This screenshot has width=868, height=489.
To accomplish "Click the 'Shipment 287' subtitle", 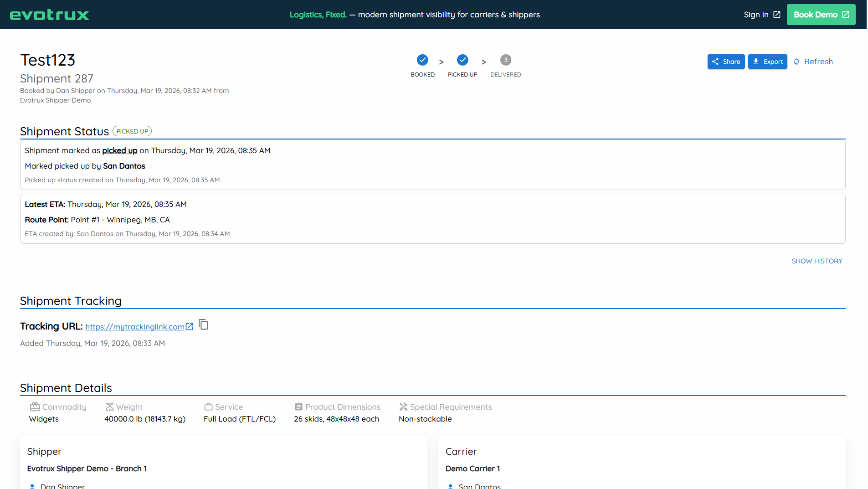I will (56, 78).
